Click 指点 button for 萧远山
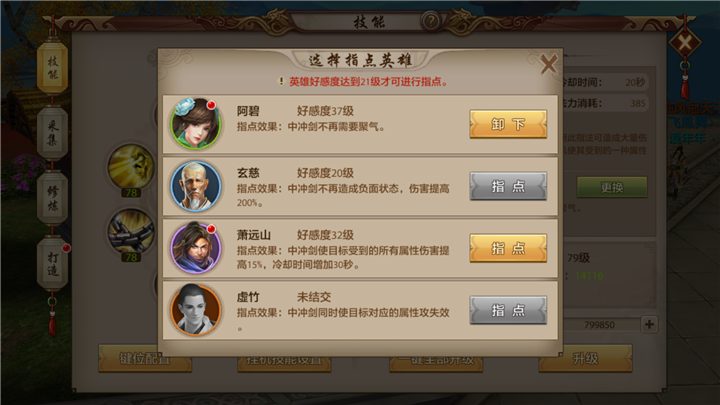This screenshot has height=405, width=720. tap(508, 248)
